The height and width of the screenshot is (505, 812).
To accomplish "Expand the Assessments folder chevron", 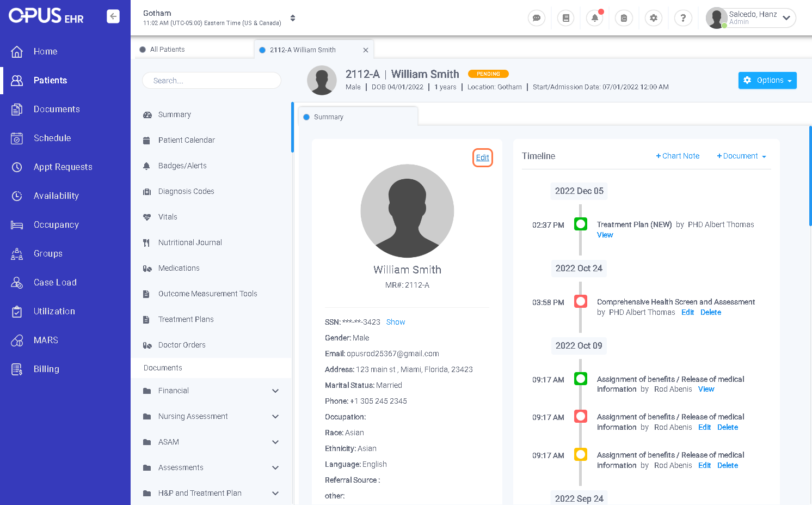I will (275, 467).
